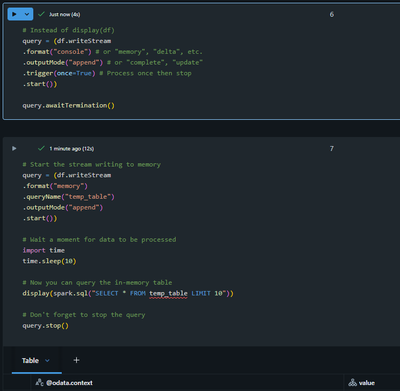Click the time.sleep(10) line
Image resolution: width=400 pixels, height=391 pixels.
click(49, 261)
